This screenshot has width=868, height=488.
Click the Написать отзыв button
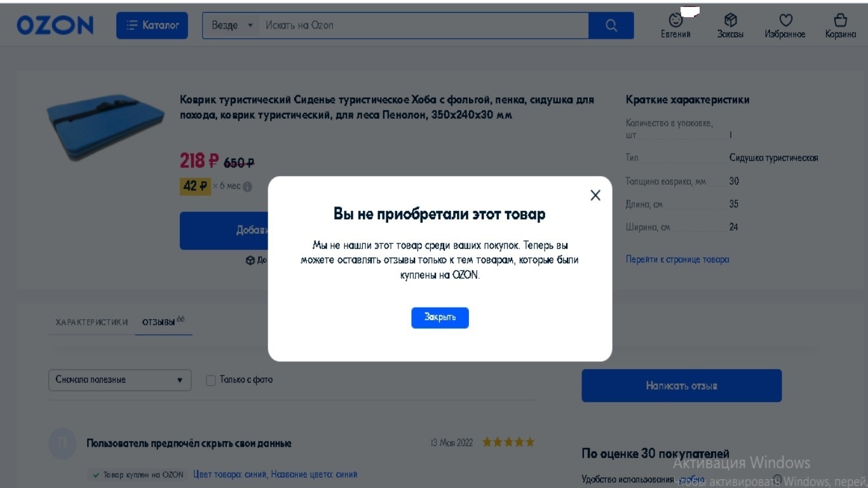coord(681,385)
